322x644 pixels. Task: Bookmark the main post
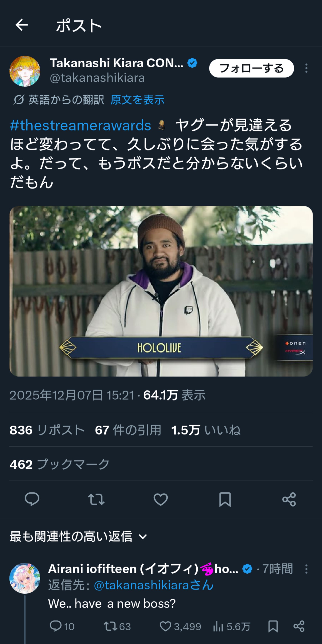[x=225, y=499]
